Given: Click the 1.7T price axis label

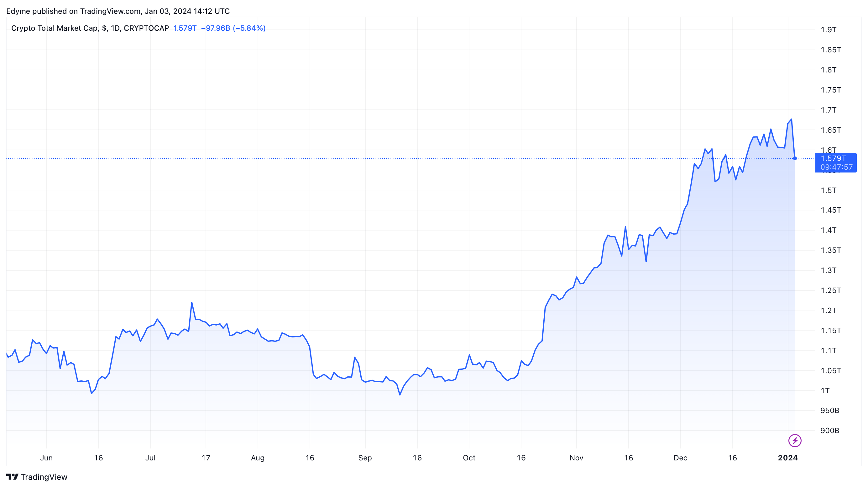Looking at the screenshot, I should click(x=828, y=110).
